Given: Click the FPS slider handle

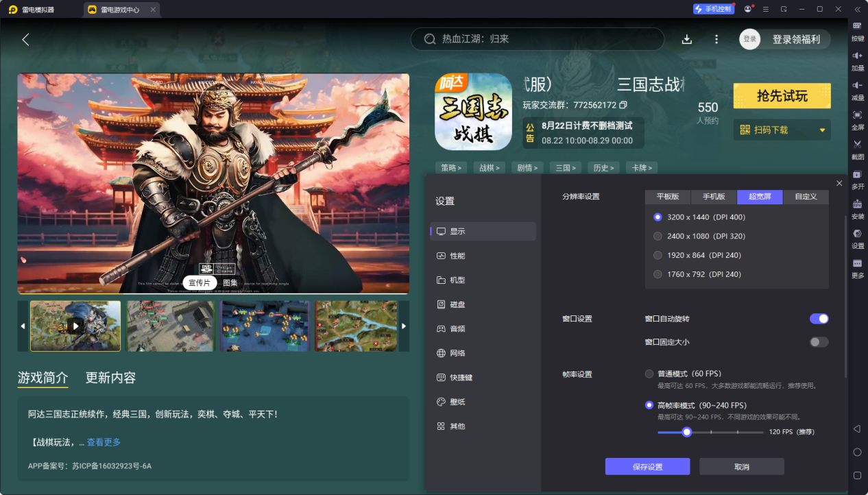Looking at the screenshot, I should click(686, 432).
